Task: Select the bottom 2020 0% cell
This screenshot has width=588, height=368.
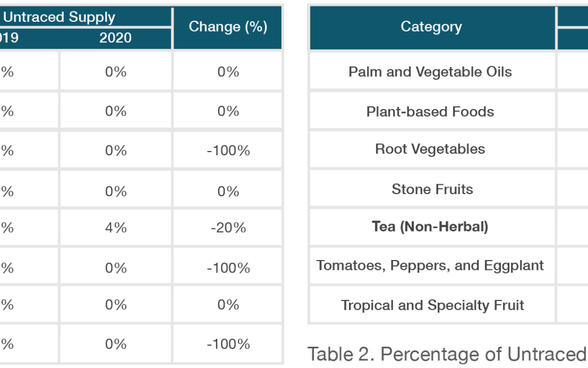Action: click(115, 344)
